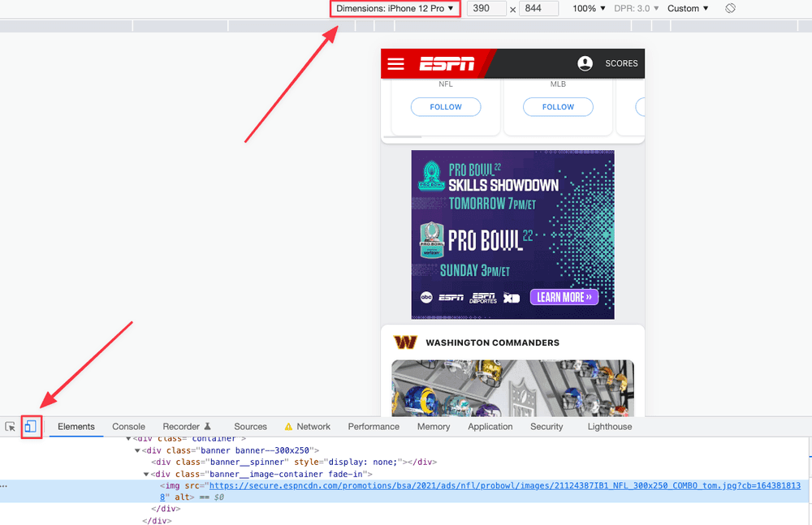
Task: Rotate the device orientation
Action: [729, 8]
